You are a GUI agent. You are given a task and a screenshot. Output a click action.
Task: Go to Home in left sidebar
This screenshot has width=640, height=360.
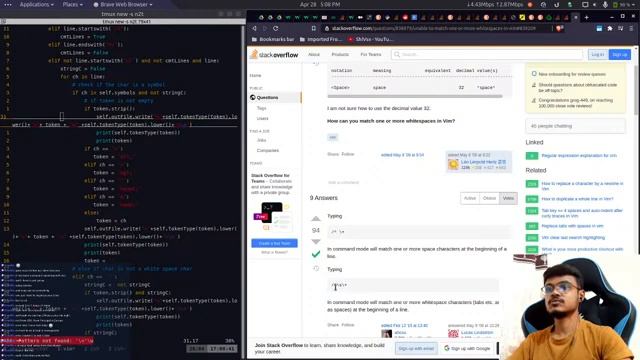coord(256,76)
